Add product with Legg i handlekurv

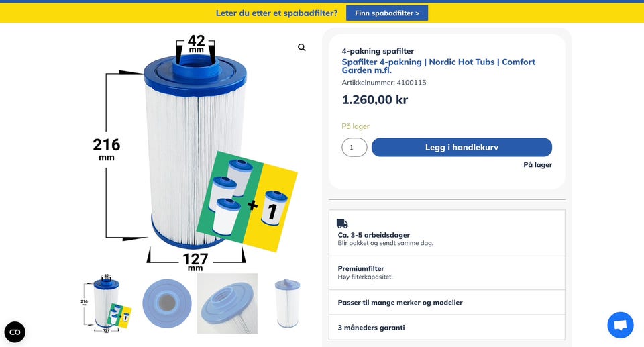tap(462, 147)
